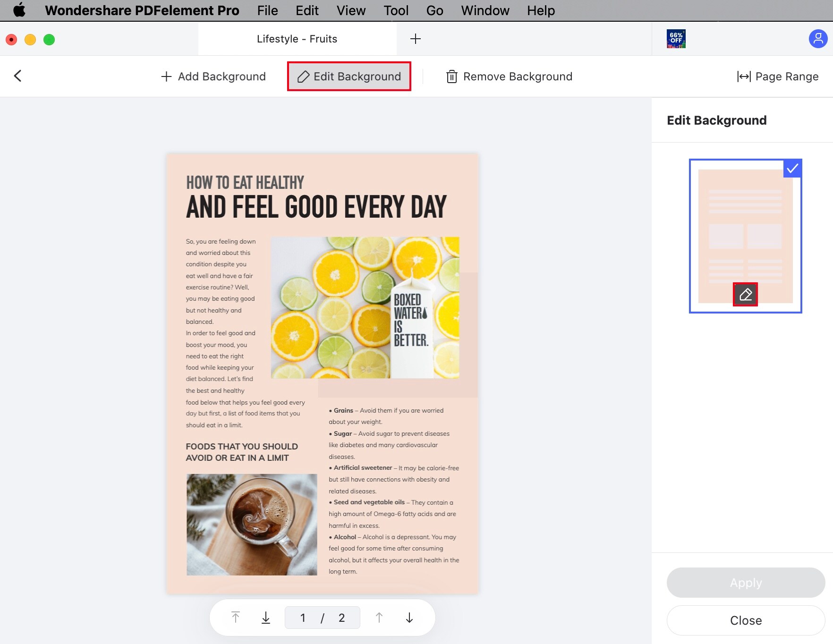Open the 66% OFF promotion badge
Screen dimensions: 833x644
(x=676, y=39)
